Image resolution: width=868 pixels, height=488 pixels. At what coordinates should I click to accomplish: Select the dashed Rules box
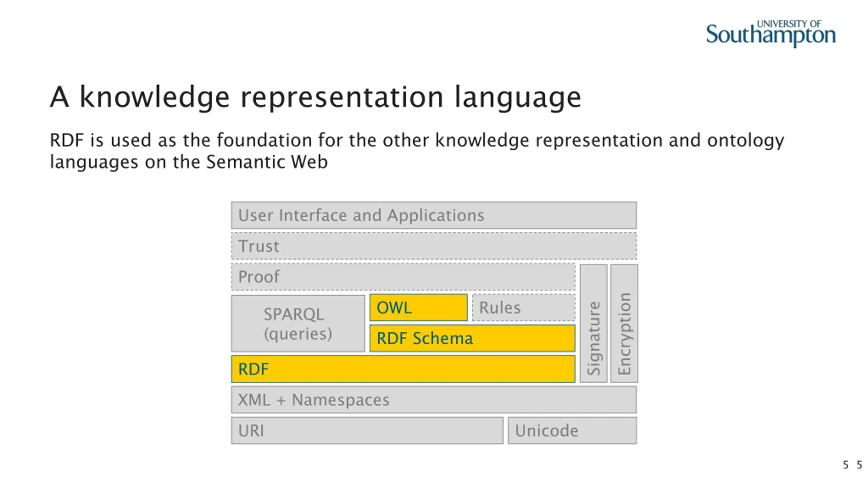524,308
